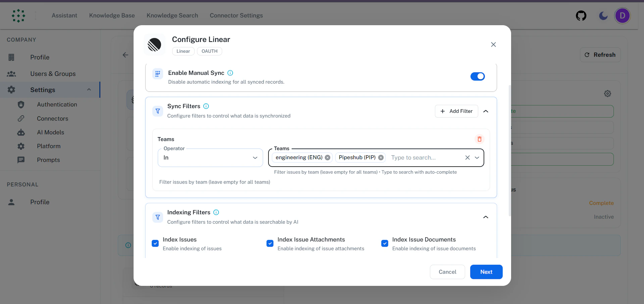
Task: Open the Knowledge Search tab
Action: coord(172,15)
